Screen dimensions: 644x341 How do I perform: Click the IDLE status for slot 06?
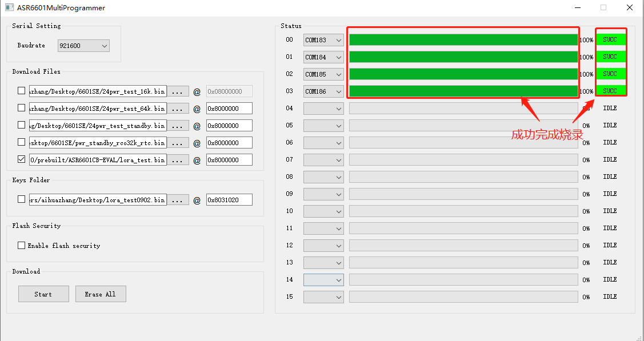(610, 142)
